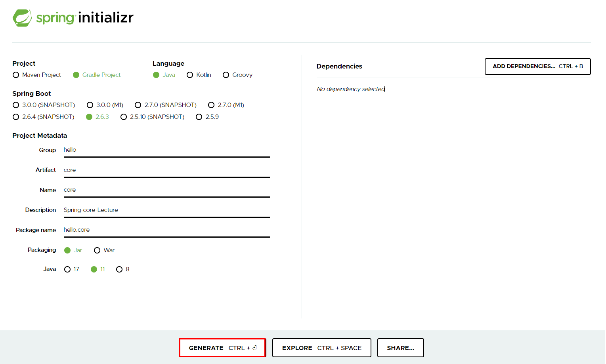
Task: Select Gradle Project radio option
Action: pos(97,75)
